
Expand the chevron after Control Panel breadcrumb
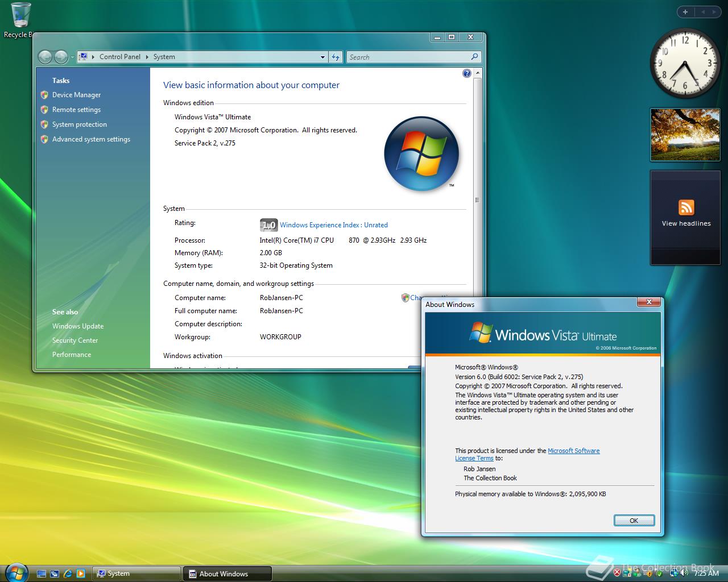[147, 57]
